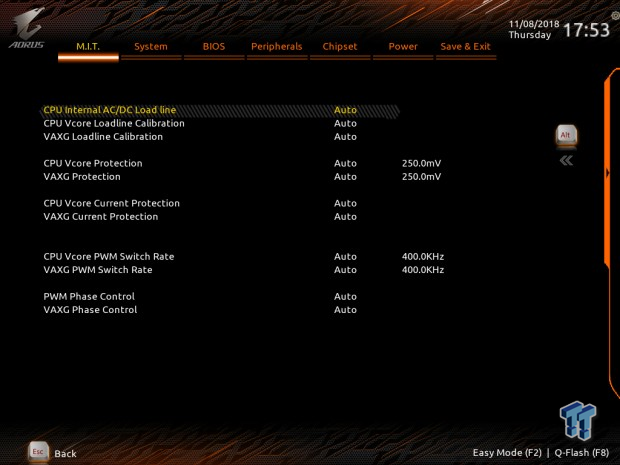Viewport: 620px width, 465px height.
Task: Click the 17:53 clock display
Action: [x=586, y=30]
